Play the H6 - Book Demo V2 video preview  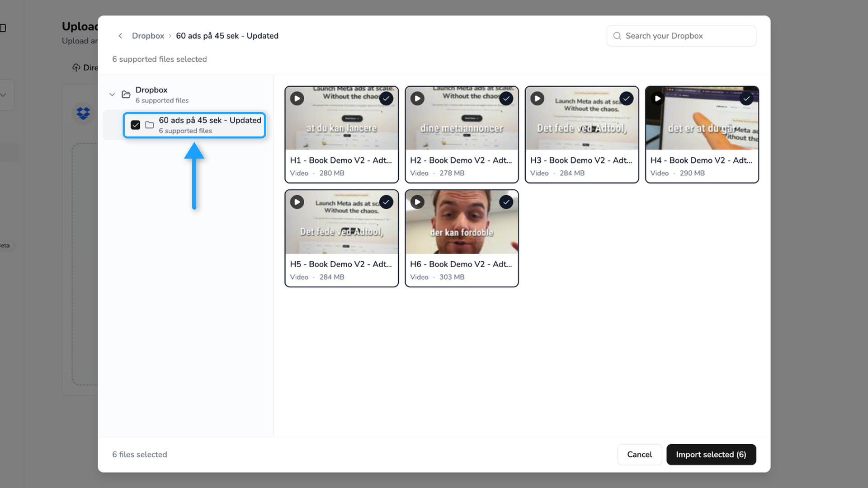point(417,202)
